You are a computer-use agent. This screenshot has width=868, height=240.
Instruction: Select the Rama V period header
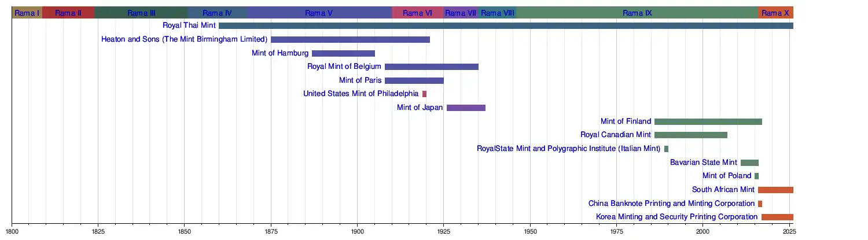click(319, 13)
